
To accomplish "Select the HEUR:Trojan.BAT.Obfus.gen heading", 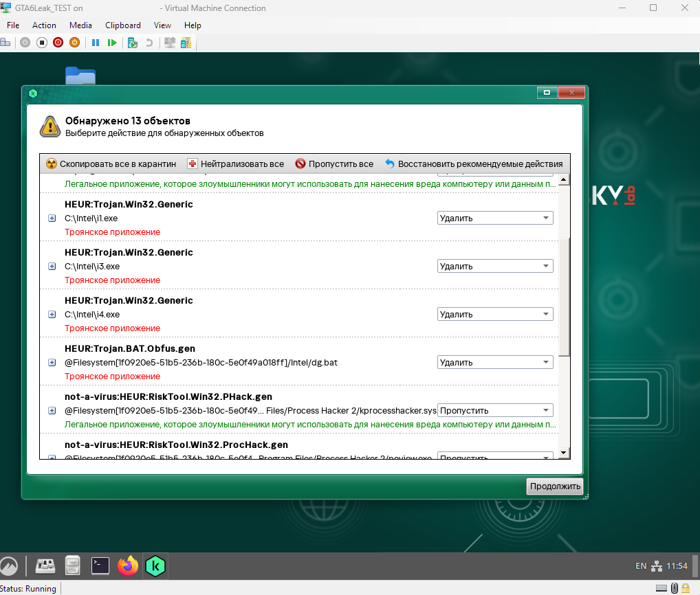I will click(130, 348).
